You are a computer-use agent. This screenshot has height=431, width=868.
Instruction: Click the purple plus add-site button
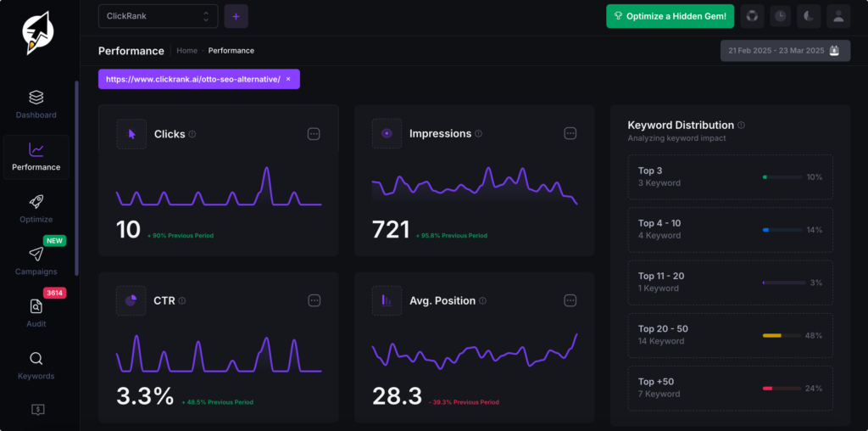236,16
